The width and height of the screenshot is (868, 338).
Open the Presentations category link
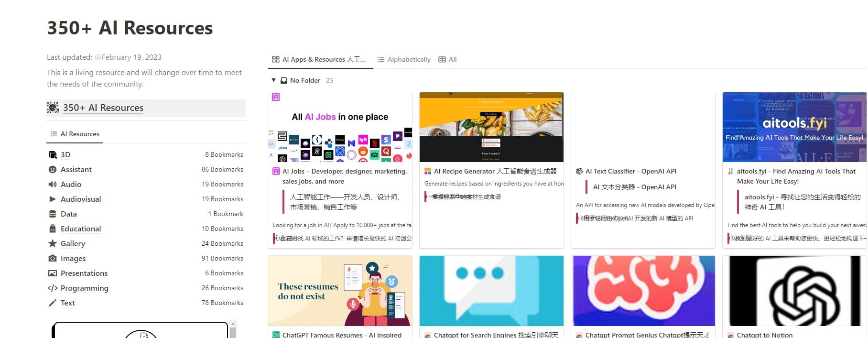[84, 273]
